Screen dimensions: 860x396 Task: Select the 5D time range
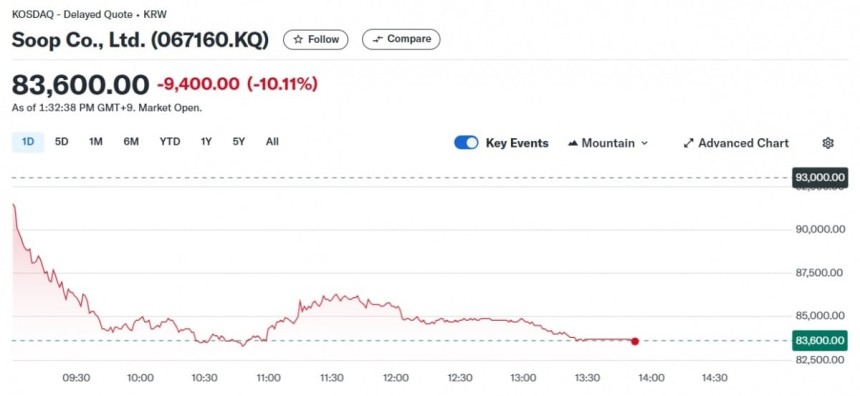click(61, 142)
